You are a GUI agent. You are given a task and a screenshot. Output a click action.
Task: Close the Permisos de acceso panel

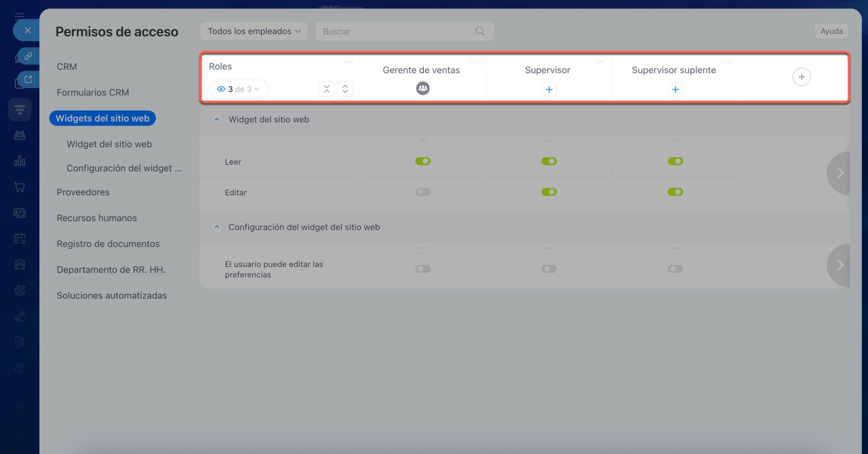point(27,30)
